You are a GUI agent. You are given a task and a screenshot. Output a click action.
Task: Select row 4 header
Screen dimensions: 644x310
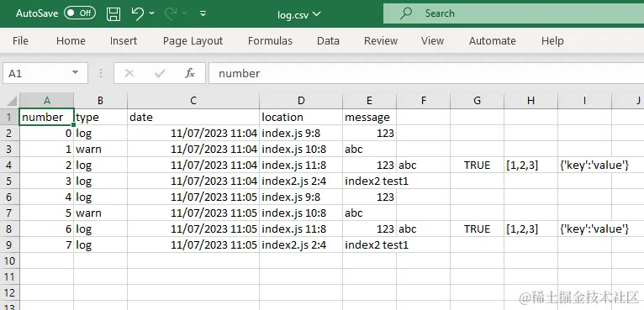(9, 165)
